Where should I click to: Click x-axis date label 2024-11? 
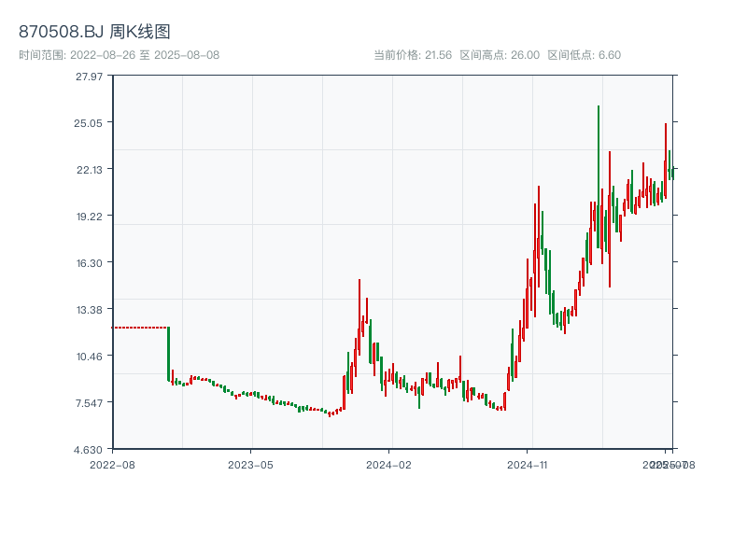pyautogui.click(x=528, y=465)
